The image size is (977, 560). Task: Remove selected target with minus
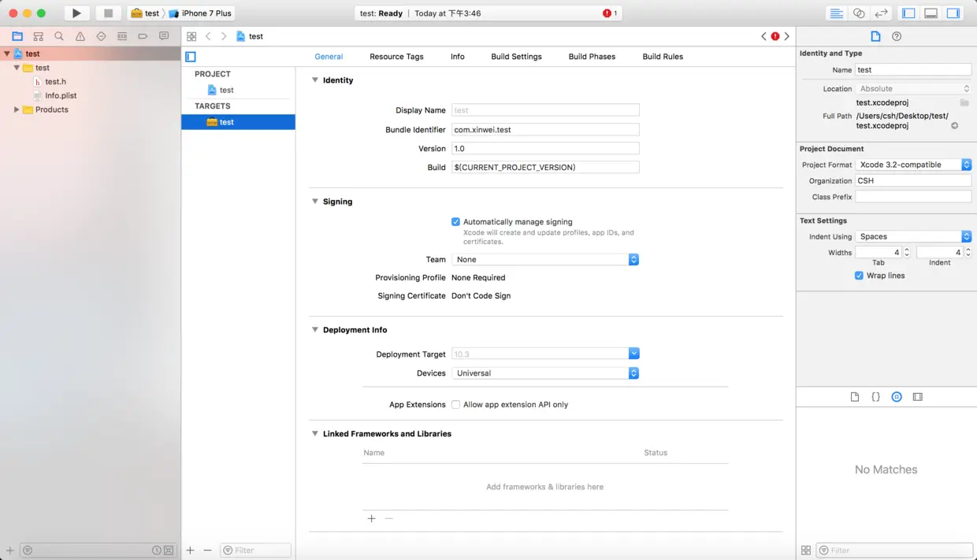click(x=207, y=550)
